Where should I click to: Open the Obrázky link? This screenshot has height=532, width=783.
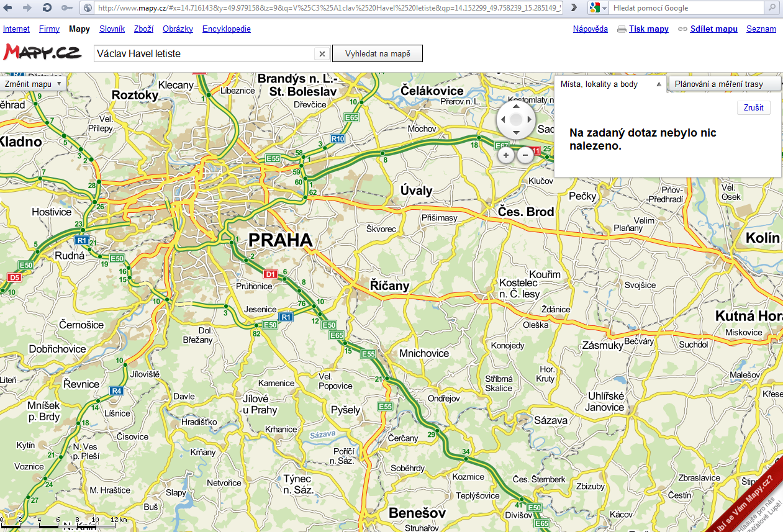[x=178, y=29]
